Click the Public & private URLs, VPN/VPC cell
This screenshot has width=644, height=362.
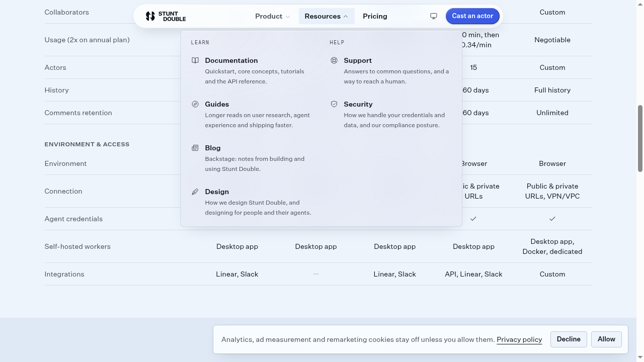552,191
